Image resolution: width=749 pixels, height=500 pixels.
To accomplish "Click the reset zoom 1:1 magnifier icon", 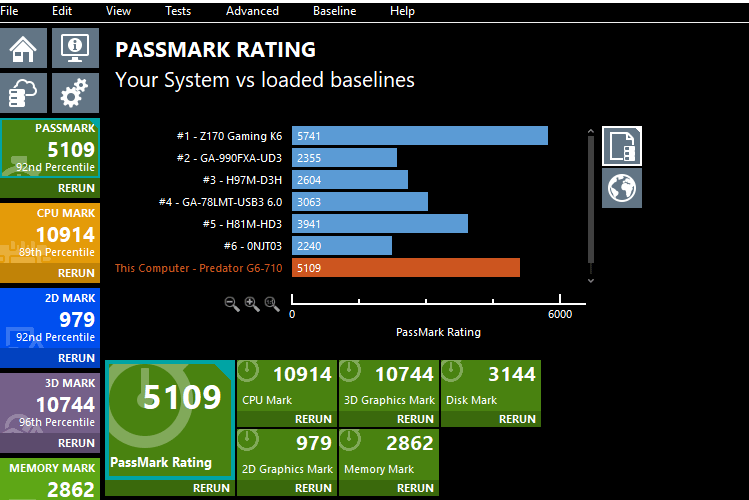I will coord(272,304).
